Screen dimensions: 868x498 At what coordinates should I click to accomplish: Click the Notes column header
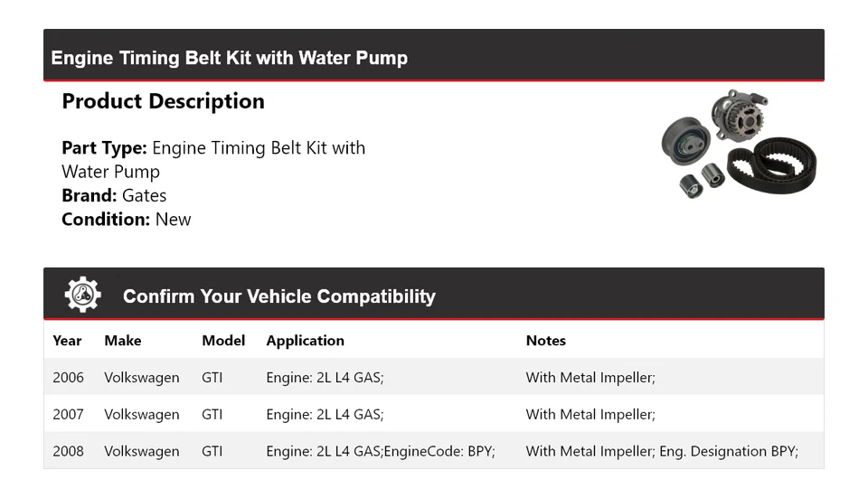545,341
